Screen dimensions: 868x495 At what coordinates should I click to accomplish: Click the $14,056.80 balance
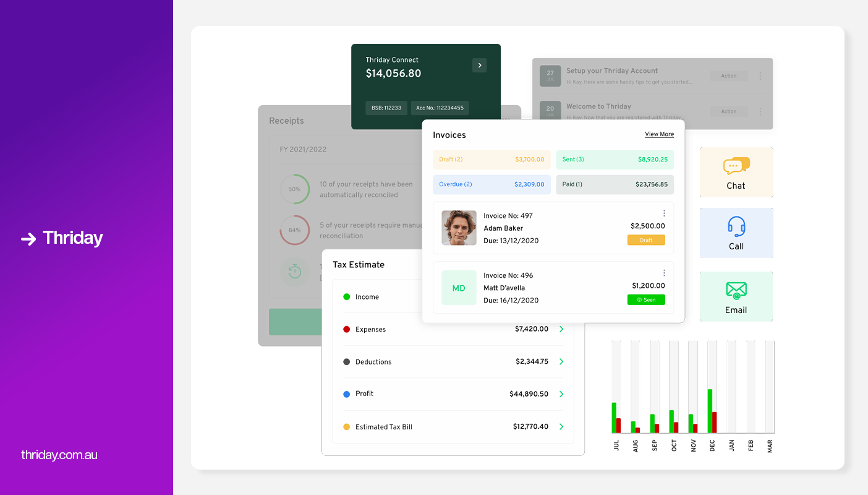click(393, 74)
